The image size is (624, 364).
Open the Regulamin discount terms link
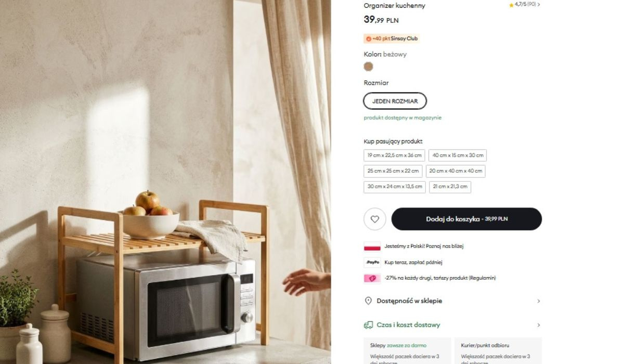tap(482, 278)
